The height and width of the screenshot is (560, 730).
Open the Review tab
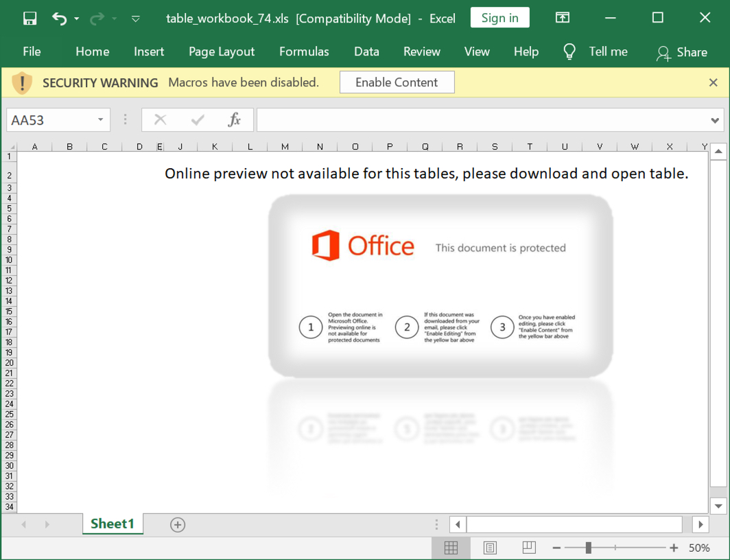pos(421,51)
